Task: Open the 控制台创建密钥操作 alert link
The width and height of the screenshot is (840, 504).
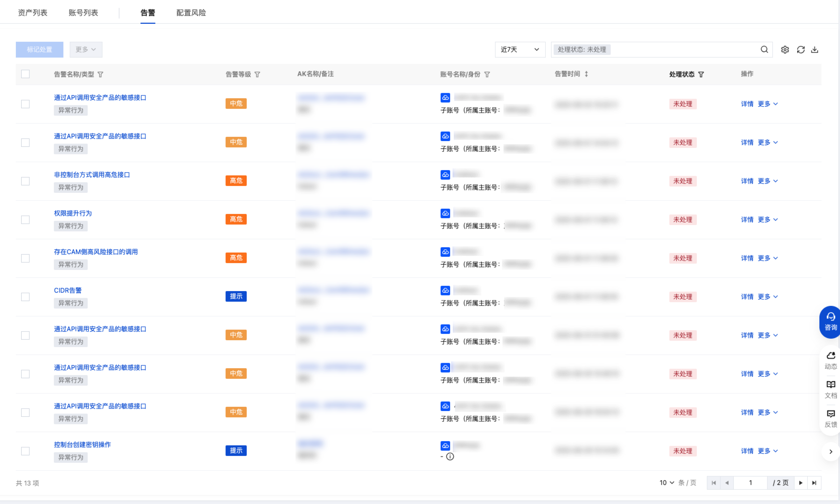Action: click(x=82, y=445)
